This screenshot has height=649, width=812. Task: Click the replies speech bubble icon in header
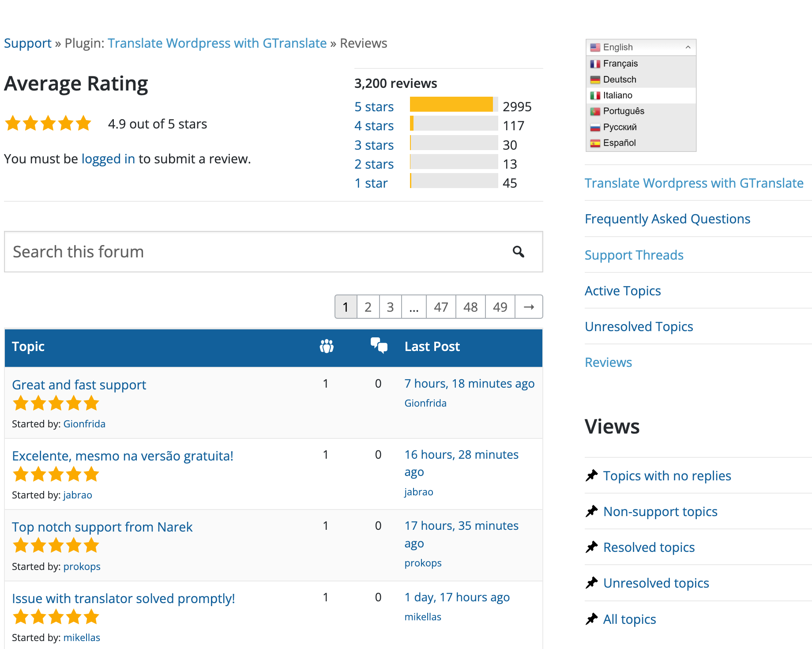[379, 346]
